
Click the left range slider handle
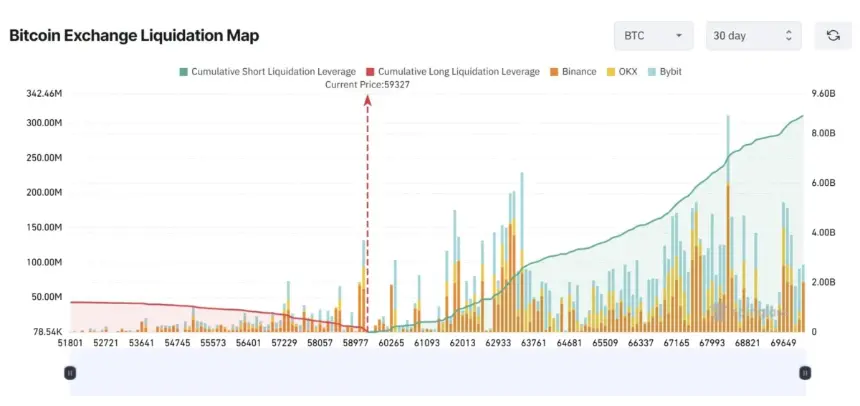70,373
